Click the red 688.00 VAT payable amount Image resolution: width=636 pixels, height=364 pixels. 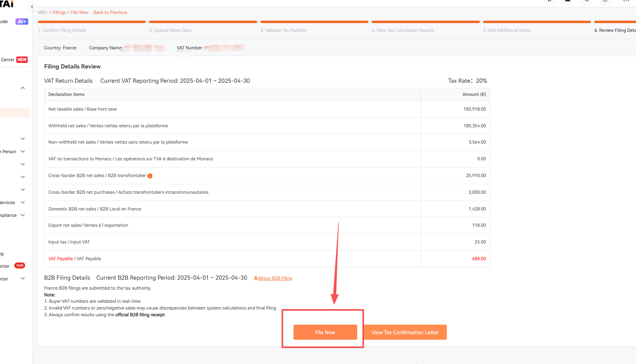[x=479, y=259]
